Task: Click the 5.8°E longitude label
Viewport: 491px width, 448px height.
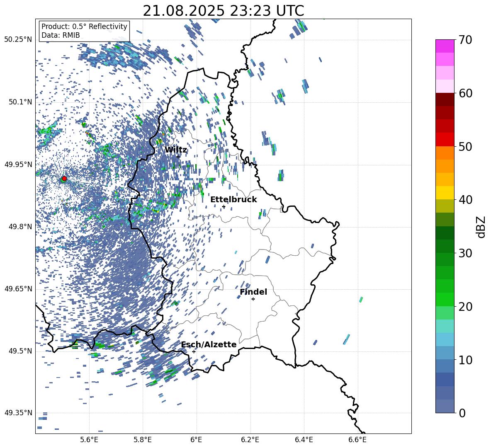Action: click(143, 440)
